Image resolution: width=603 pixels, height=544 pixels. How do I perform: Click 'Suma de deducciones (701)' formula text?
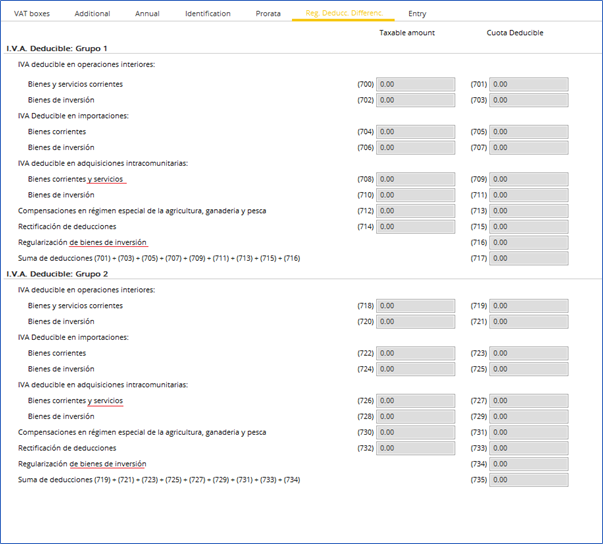coord(159,258)
